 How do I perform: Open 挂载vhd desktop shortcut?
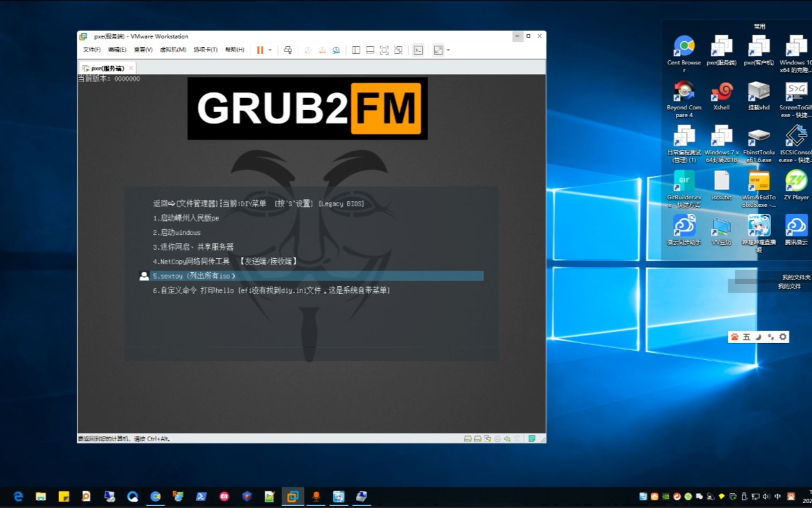click(x=759, y=96)
